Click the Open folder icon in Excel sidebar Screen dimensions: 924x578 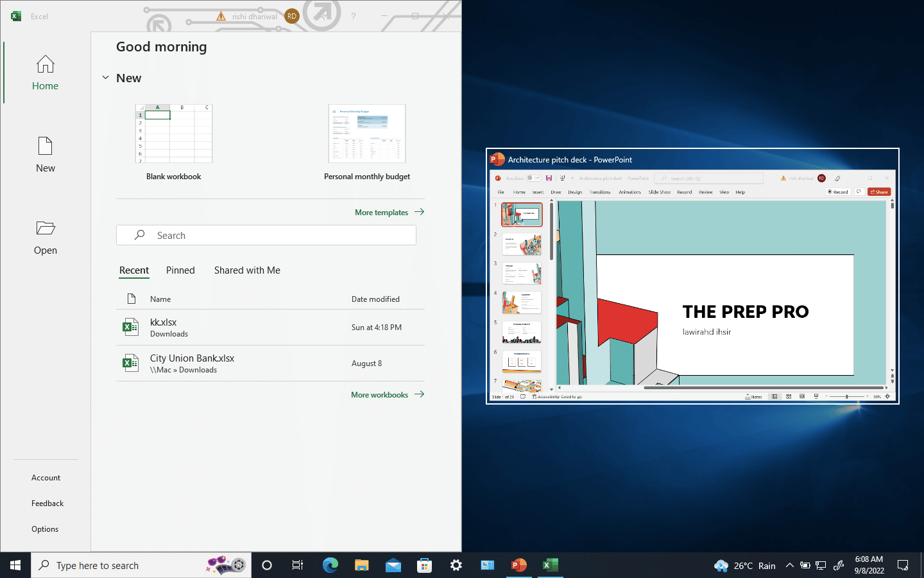tap(45, 228)
